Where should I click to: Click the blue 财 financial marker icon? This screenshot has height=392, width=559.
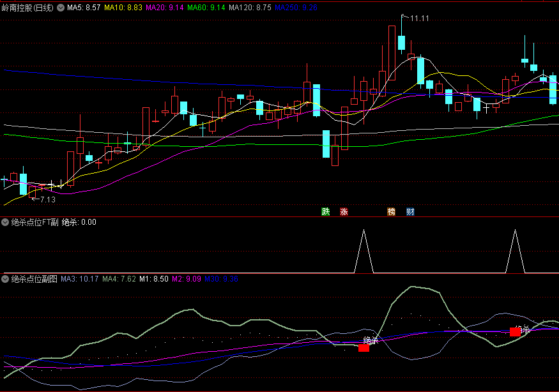tap(410, 212)
